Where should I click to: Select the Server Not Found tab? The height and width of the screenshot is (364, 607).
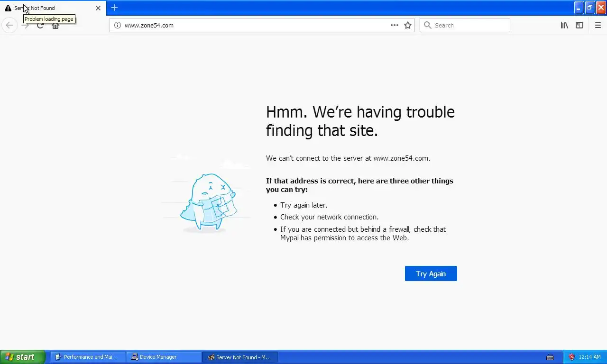coord(53,8)
